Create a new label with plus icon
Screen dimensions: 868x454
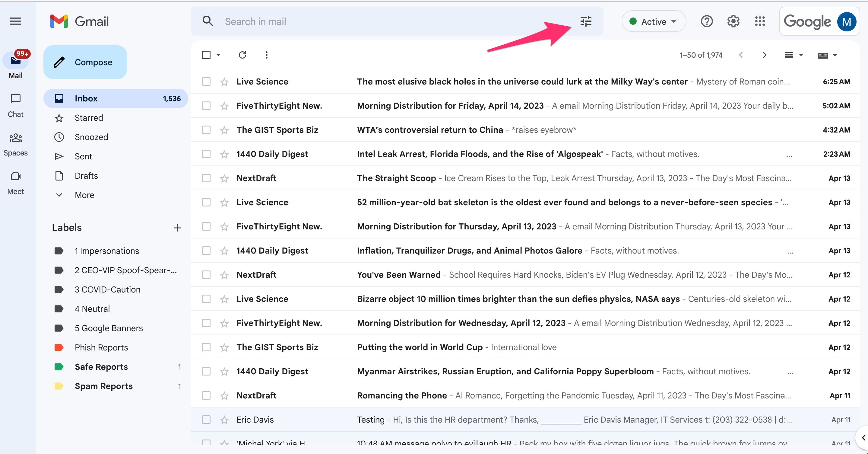177,228
